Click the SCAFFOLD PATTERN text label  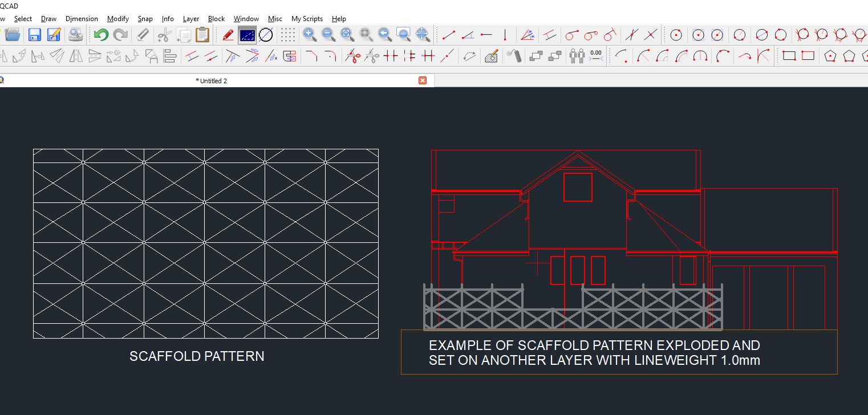197,356
